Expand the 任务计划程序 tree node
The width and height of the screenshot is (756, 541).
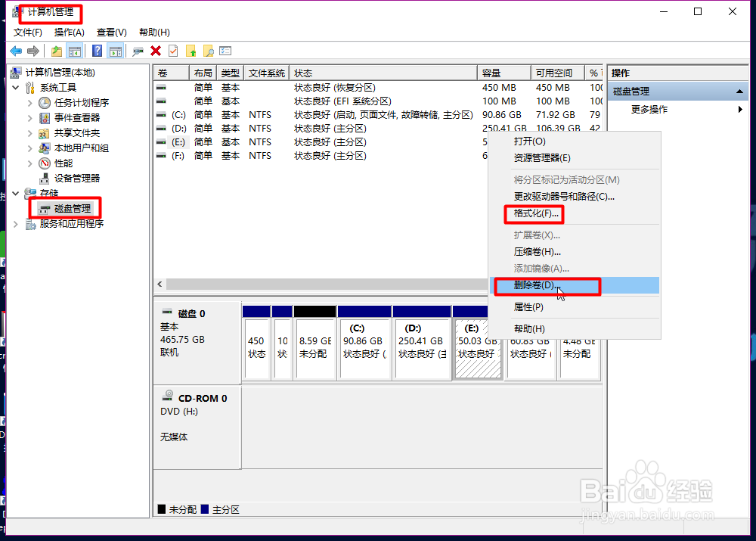30,103
